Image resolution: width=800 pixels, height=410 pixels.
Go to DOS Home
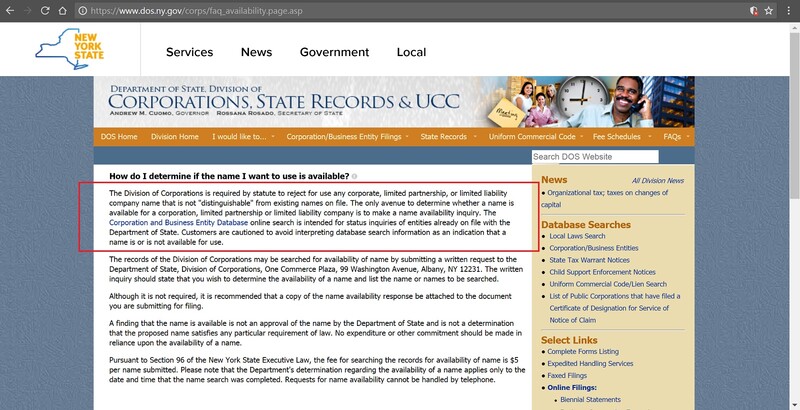pos(119,137)
